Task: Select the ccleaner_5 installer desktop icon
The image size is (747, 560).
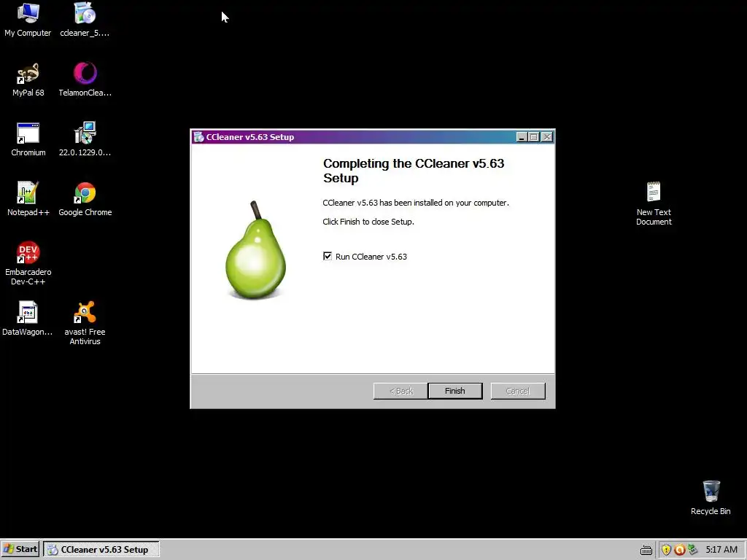Action: (x=85, y=20)
